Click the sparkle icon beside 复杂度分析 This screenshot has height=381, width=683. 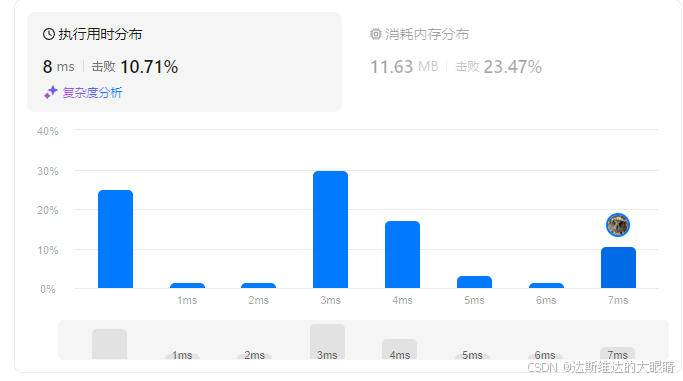(x=51, y=92)
